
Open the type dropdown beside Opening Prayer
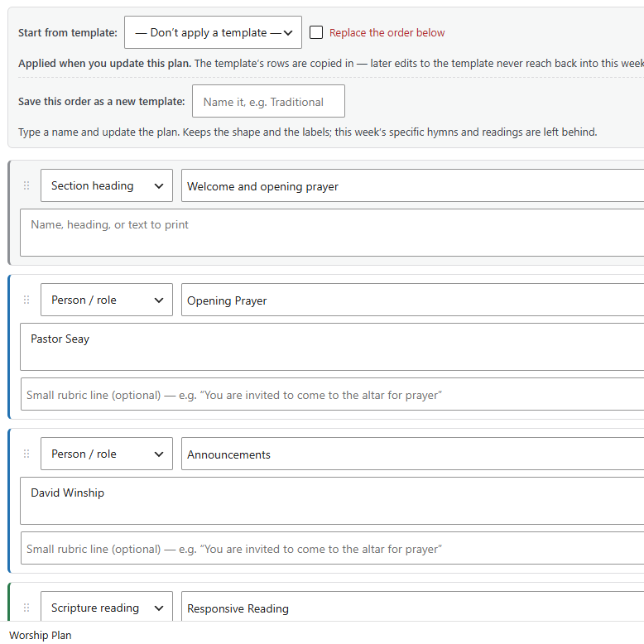pos(107,300)
